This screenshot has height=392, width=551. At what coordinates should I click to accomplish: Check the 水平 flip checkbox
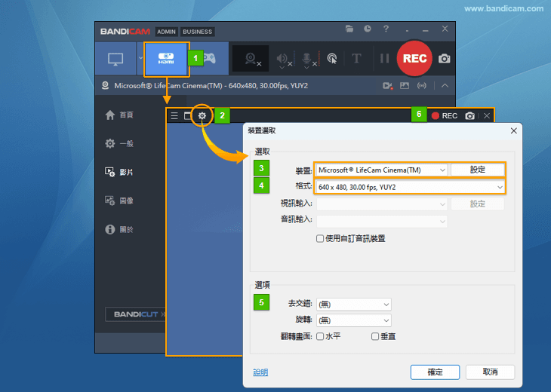click(x=320, y=336)
